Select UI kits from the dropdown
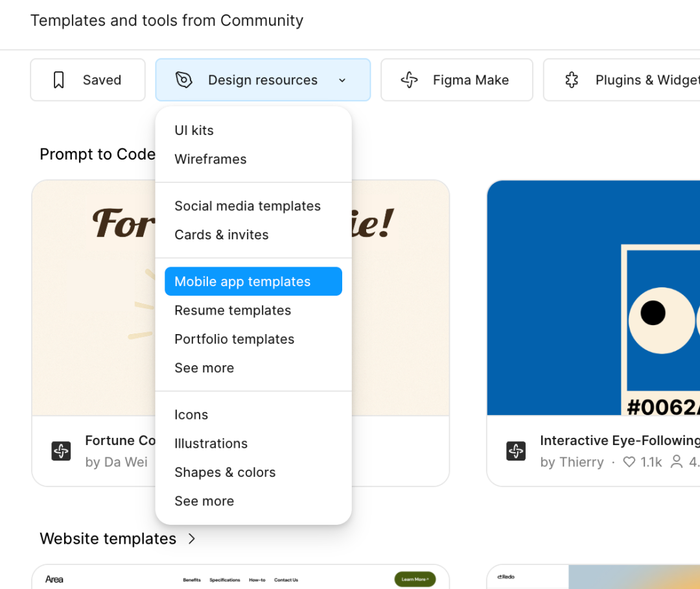Screen dimensions: 700x589 (x=253, y=130)
